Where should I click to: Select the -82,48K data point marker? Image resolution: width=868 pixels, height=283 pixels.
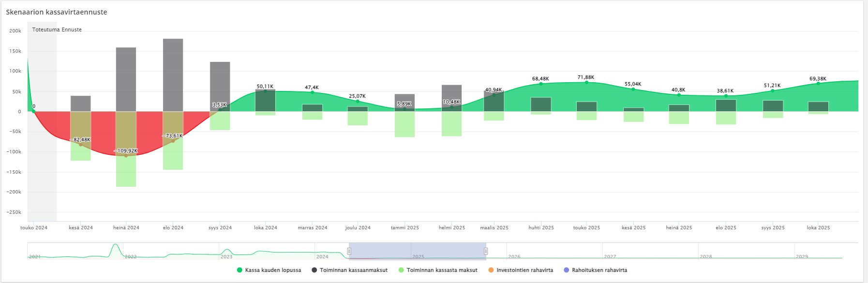tap(81, 145)
